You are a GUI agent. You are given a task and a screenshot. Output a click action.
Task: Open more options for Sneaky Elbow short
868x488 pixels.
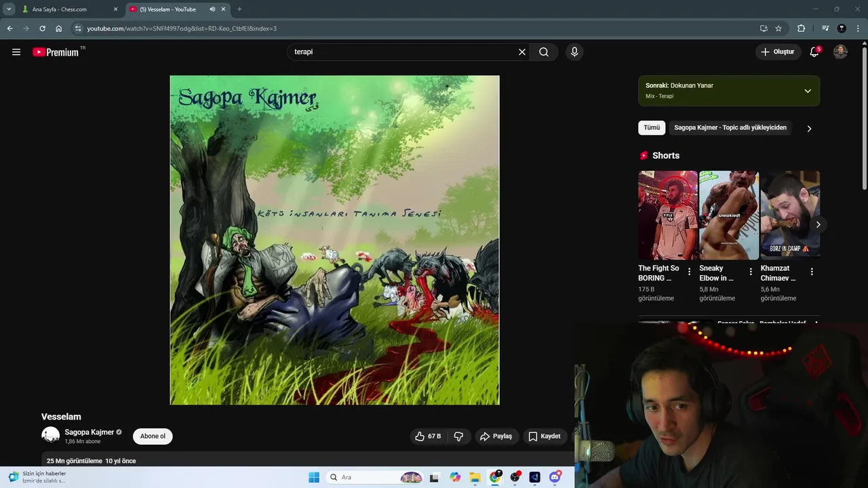click(751, 272)
